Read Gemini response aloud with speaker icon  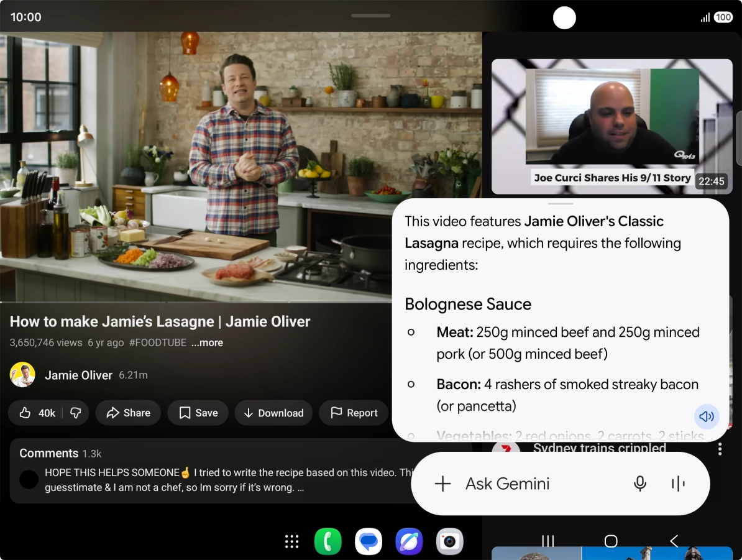[x=707, y=416]
